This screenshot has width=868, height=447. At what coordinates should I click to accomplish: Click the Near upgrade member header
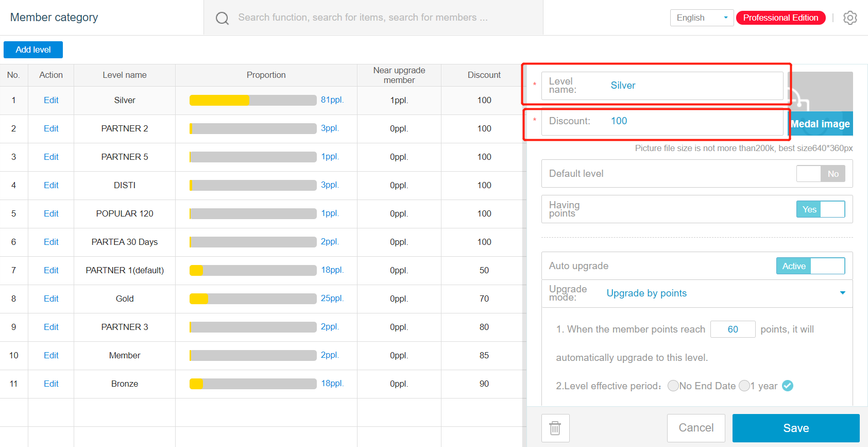399,75
